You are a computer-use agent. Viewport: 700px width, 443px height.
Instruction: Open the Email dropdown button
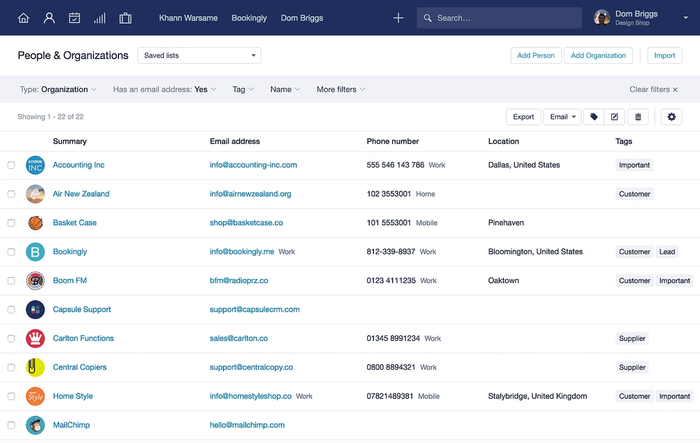pyautogui.click(x=562, y=117)
